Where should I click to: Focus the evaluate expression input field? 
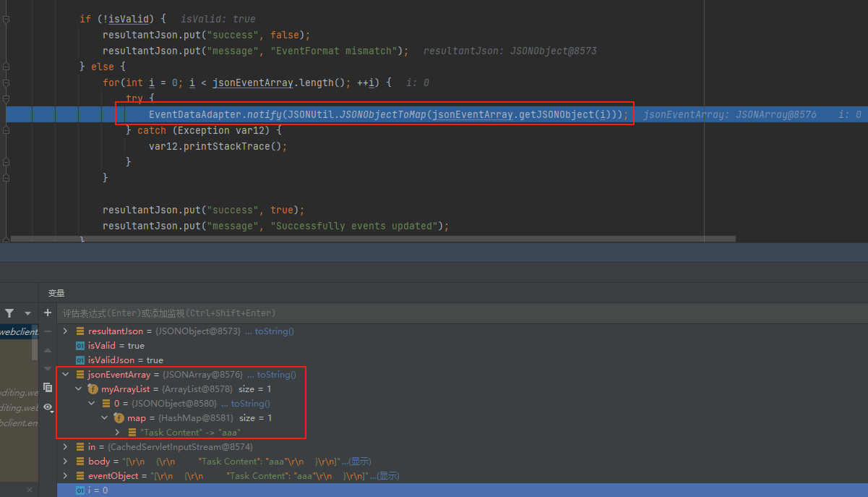coord(463,313)
